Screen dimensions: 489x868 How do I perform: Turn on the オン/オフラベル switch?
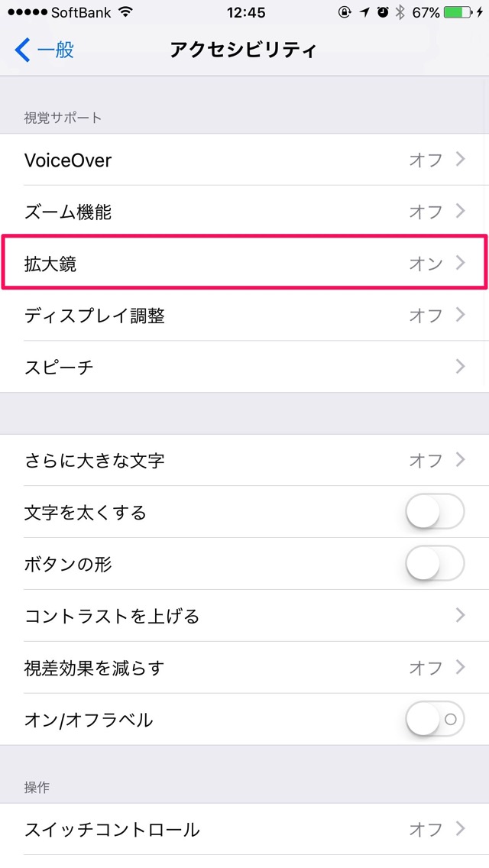[435, 719]
